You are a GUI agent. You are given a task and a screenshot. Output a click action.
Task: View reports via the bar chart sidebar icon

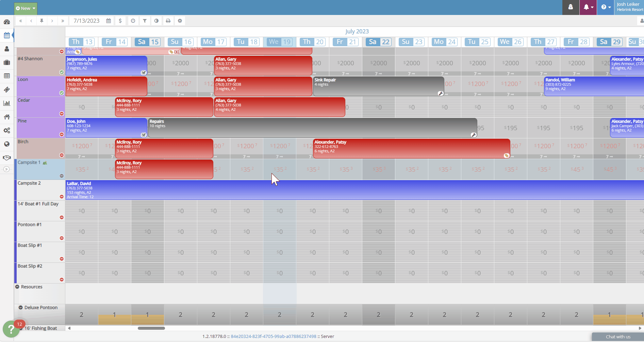[7, 103]
